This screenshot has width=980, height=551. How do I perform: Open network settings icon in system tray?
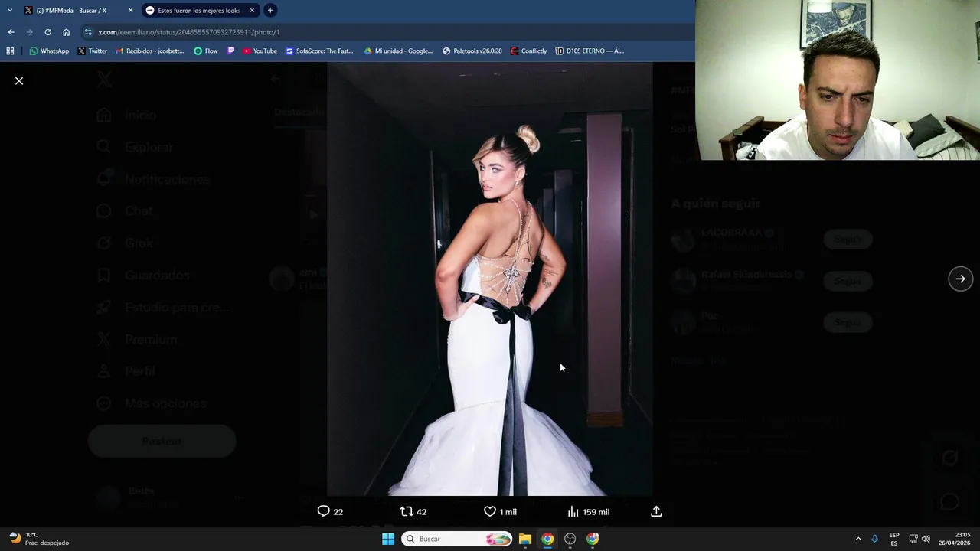(913, 539)
